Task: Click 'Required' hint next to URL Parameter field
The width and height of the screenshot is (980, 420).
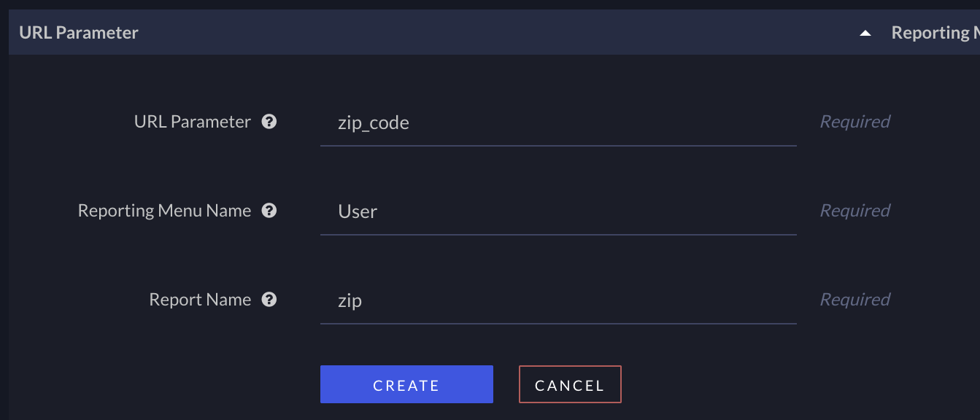Action: coord(854,122)
